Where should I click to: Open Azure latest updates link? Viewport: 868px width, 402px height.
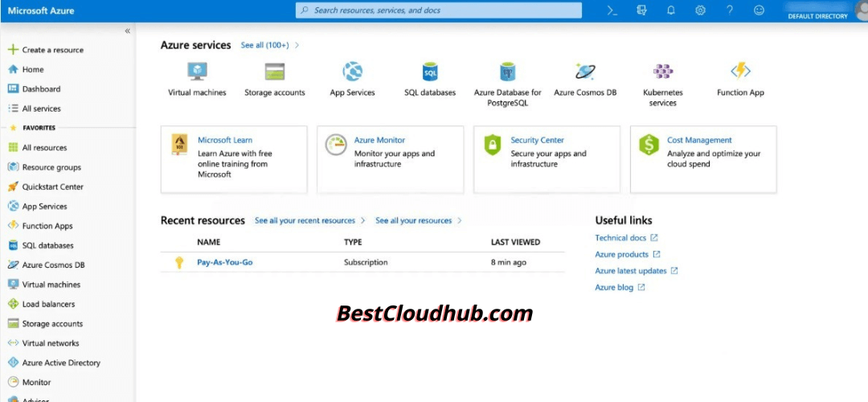[631, 271]
